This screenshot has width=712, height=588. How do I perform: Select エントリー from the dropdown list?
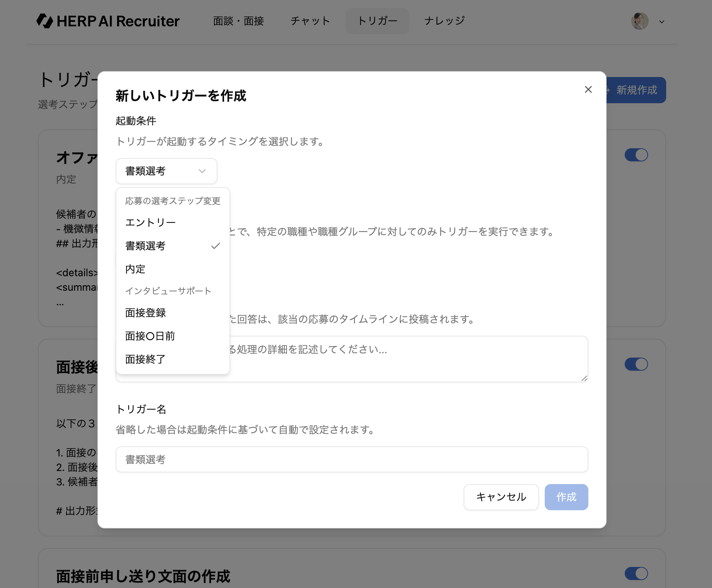[151, 222]
